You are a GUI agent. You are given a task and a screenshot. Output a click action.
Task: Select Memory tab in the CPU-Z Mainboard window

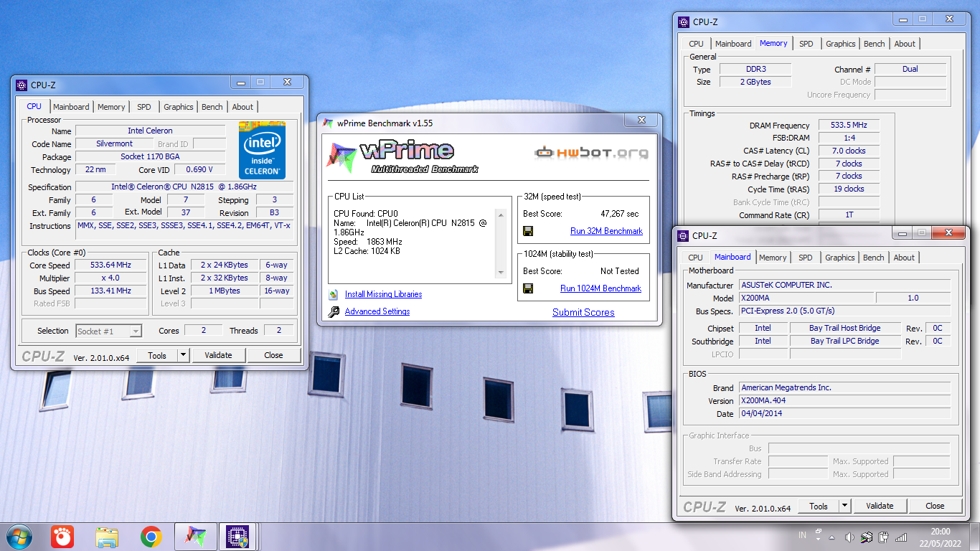[x=773, y=258]
